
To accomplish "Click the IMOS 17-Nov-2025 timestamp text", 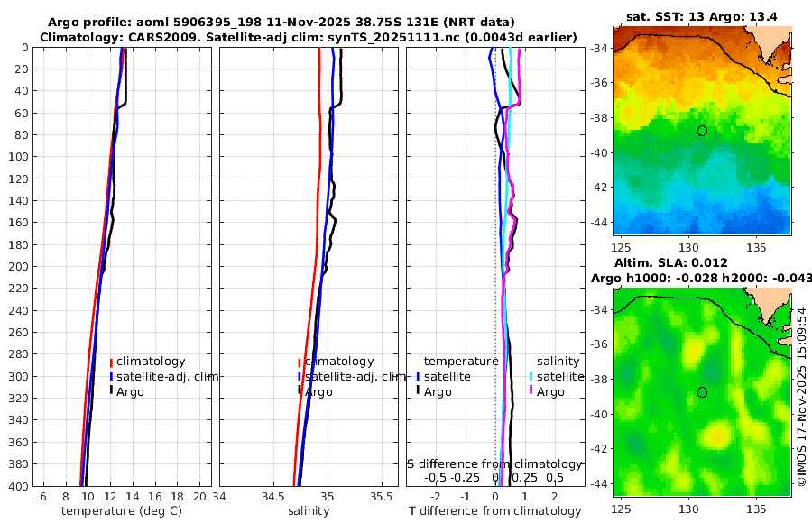I will (802, 396).
